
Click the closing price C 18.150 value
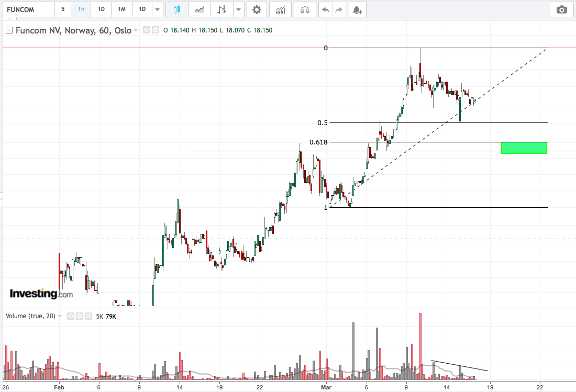(260, 30)
